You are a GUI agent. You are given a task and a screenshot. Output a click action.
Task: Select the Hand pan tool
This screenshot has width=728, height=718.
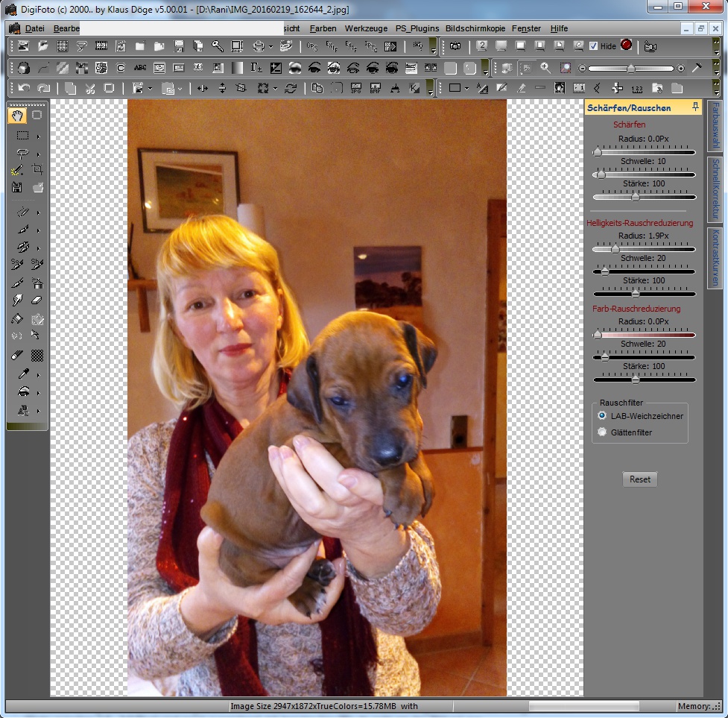coord(18,116)
